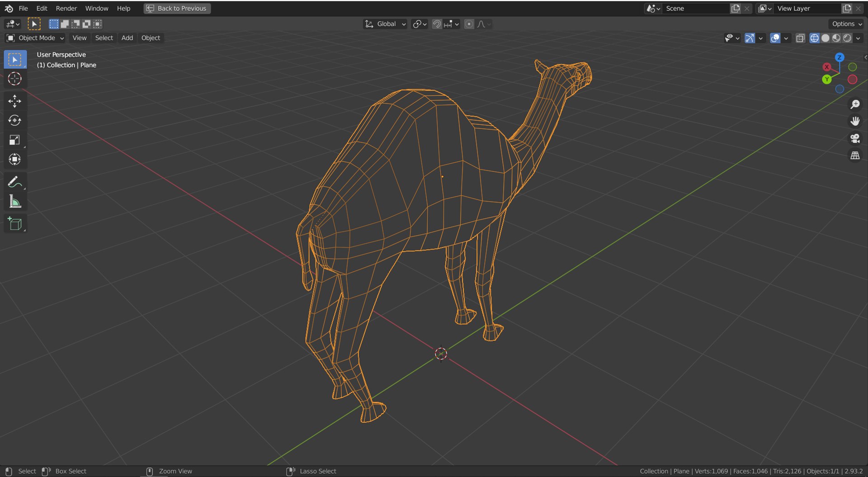Screen dimensions: 868x477
Task: Select the Select Box tool
Action: tap(15, 60)
